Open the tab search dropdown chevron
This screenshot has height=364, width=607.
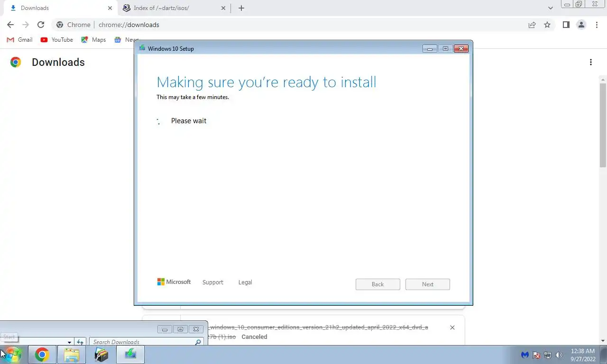[550, 8]
